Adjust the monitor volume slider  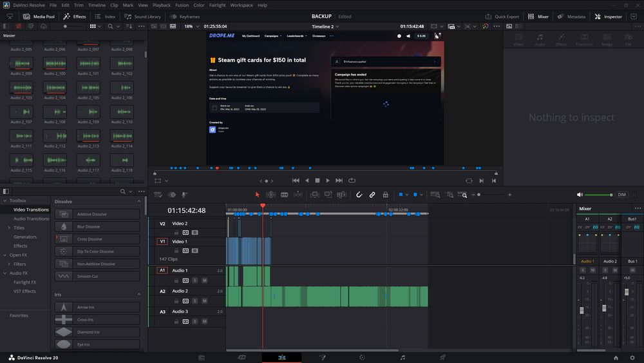pyautogui.click(x=598, y=195)
